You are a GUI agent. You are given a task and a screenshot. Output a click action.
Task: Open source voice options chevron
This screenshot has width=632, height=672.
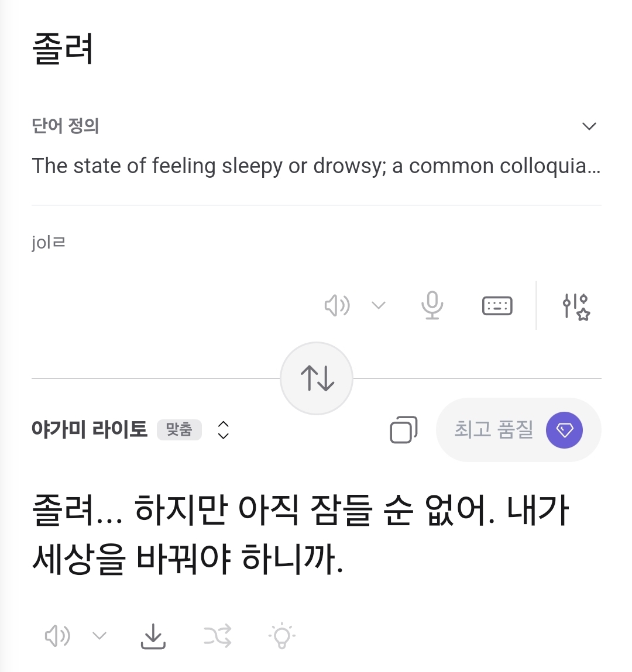click(x=379, y=305)
